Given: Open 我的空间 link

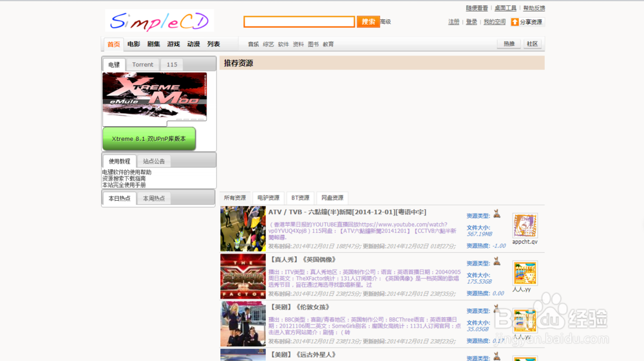Looking at the screenshot, I should coord(494,22).
